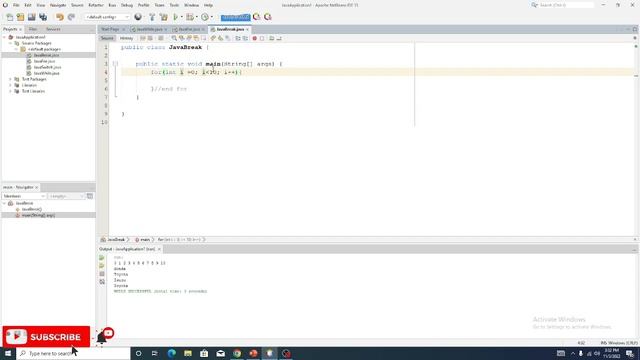Click the red Start Macro Recording icon

click(x=254, y=38)
